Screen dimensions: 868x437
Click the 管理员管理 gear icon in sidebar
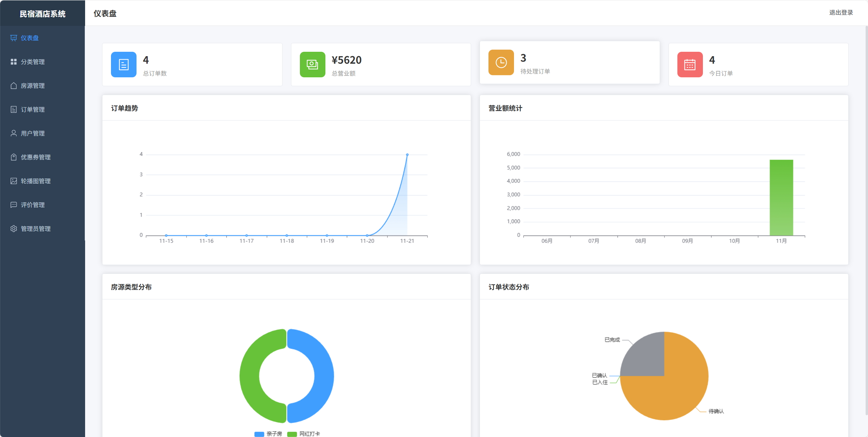pyautogui.click(x=14, y=229)
